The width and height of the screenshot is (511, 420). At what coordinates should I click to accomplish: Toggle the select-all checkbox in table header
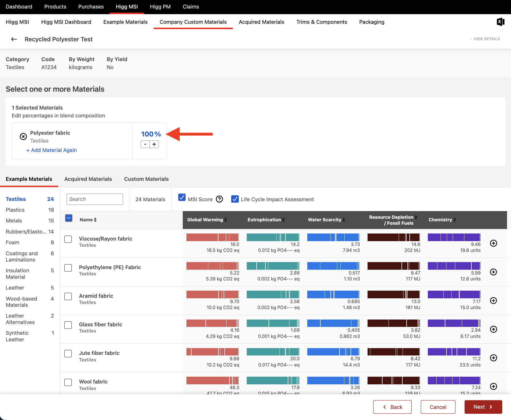[69, 218]
